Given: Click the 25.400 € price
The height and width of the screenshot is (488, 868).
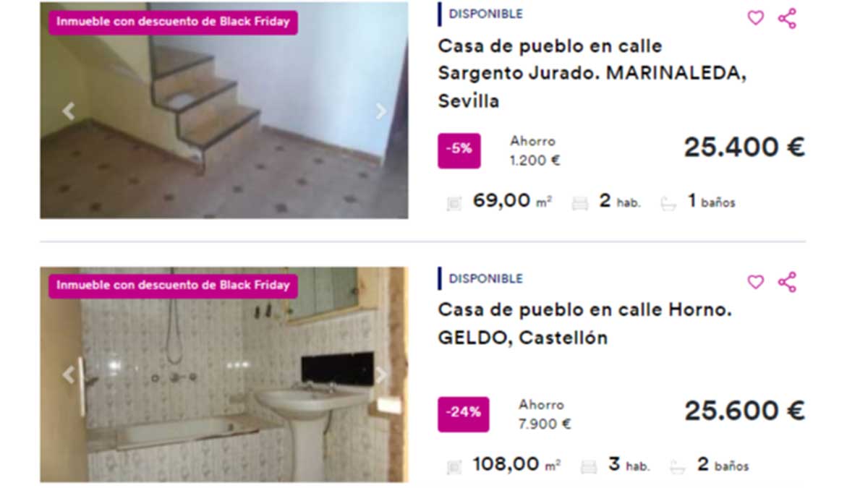Looking at the screenshot, I should coord(744,147).
